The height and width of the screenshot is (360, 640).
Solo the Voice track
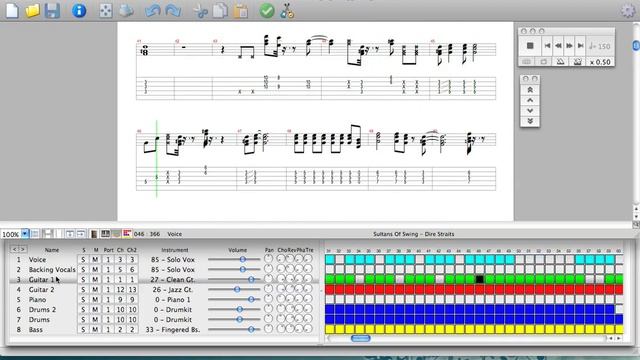(x=83, y=260)
